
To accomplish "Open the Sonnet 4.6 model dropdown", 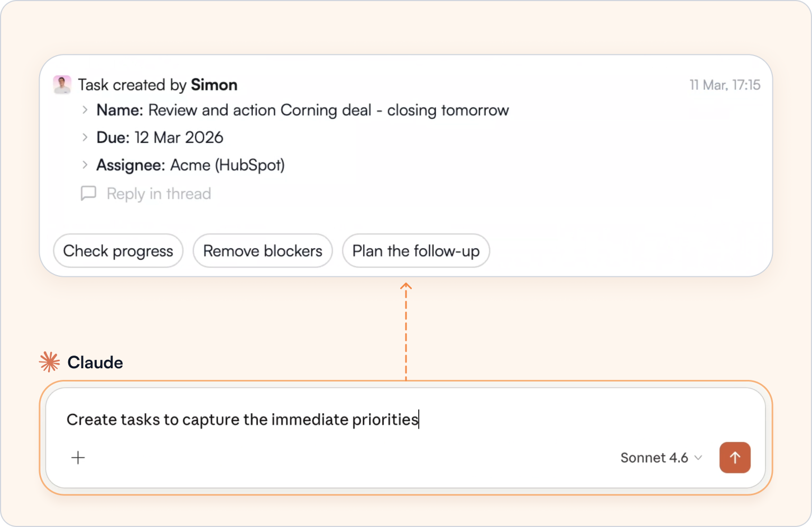I will coord(660,457).
